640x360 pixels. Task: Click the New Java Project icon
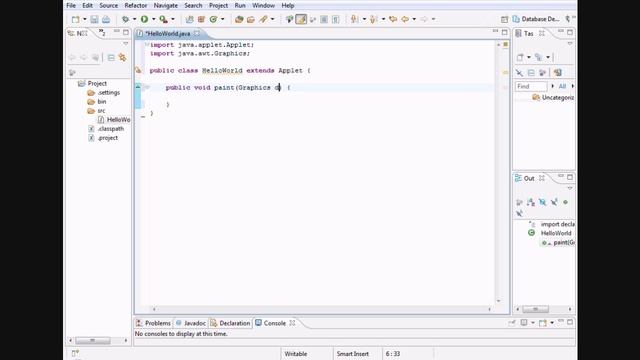pyautogui.click(x=189, y=19)
